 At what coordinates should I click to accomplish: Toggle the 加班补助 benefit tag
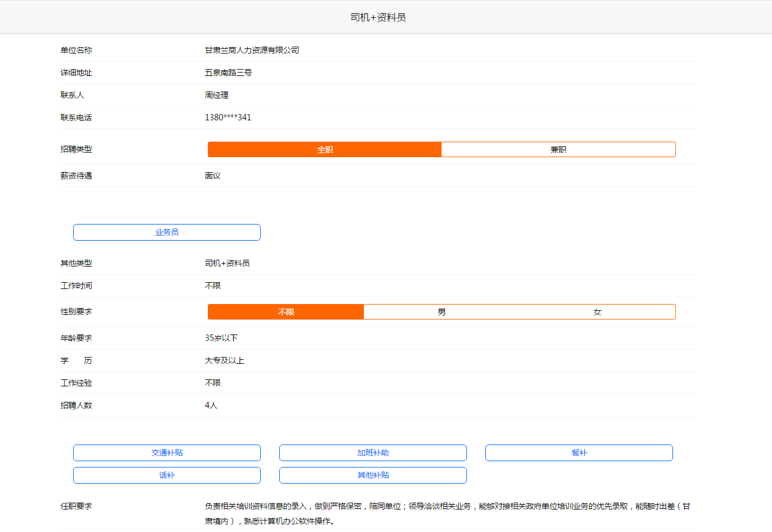[x=373, y=453]
